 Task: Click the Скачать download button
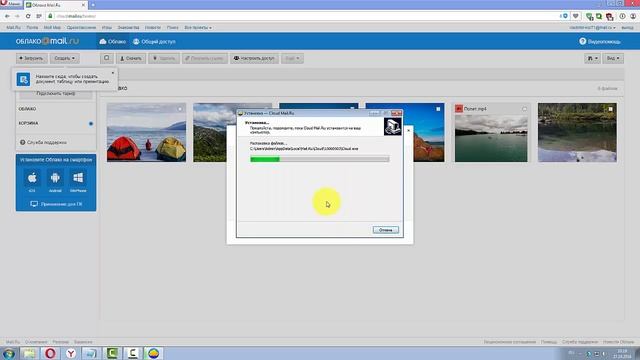131,58
